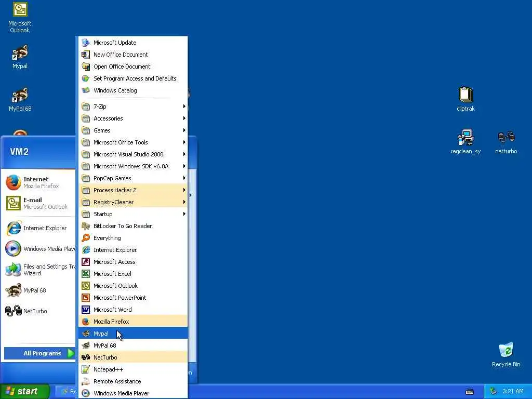
Task: Expand the PopCap Games submenu arrow
Action: click(184, 178)
